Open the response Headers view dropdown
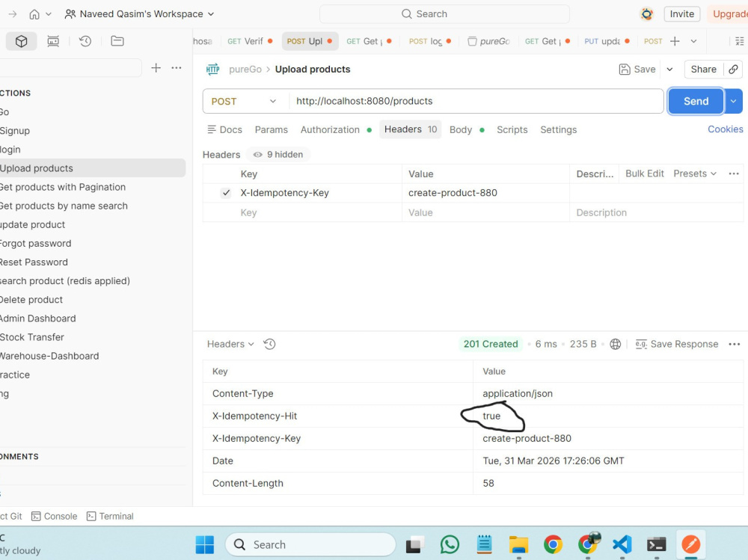Screen dimensions: 748x560 pos(230,344)
